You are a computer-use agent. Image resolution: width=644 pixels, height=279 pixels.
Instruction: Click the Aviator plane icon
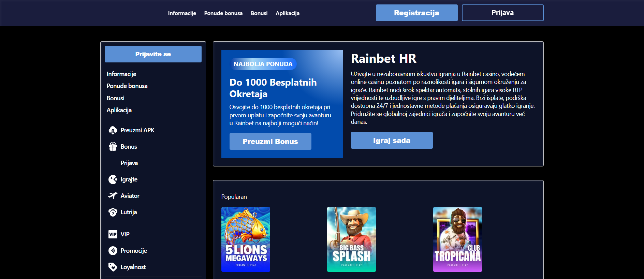[x=113, y=196]
